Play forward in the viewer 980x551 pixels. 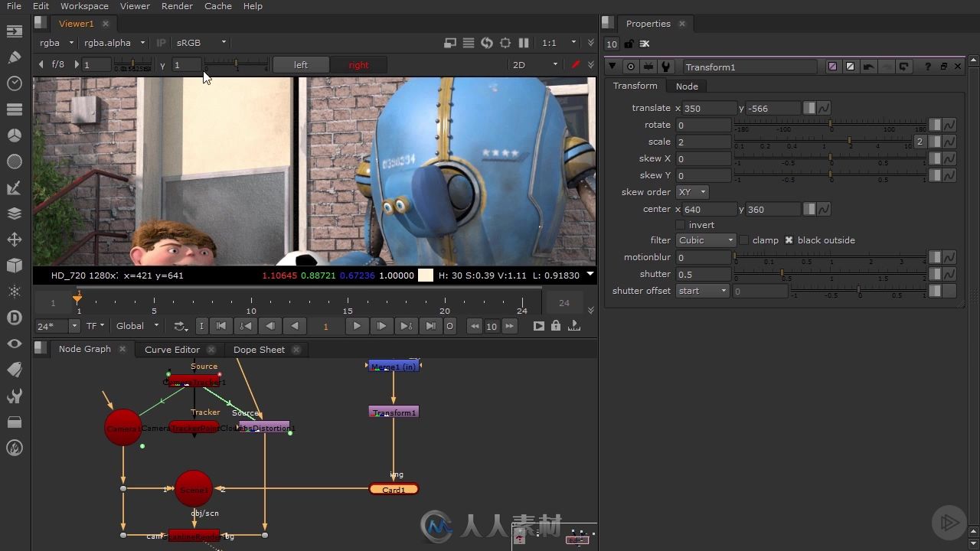tap(357, 326)
